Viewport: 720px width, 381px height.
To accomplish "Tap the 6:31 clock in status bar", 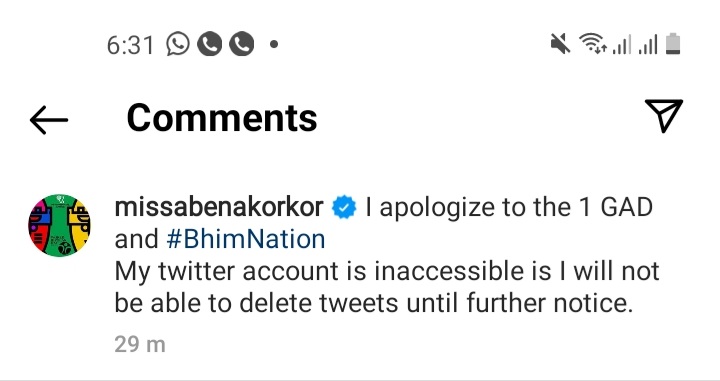I will 130,45.
